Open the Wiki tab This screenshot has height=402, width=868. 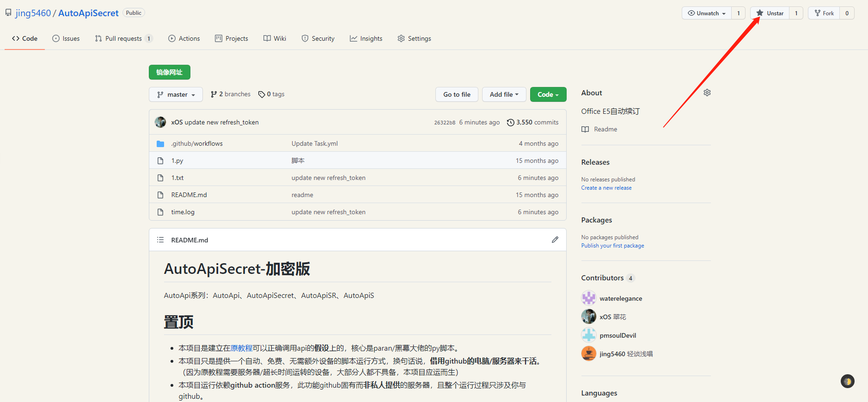point(275,38)
